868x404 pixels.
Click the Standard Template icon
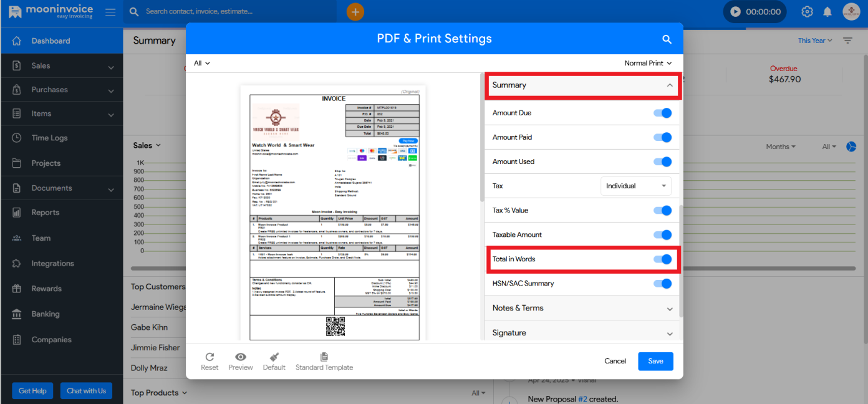pyautogui.click(x=324, y=357)
